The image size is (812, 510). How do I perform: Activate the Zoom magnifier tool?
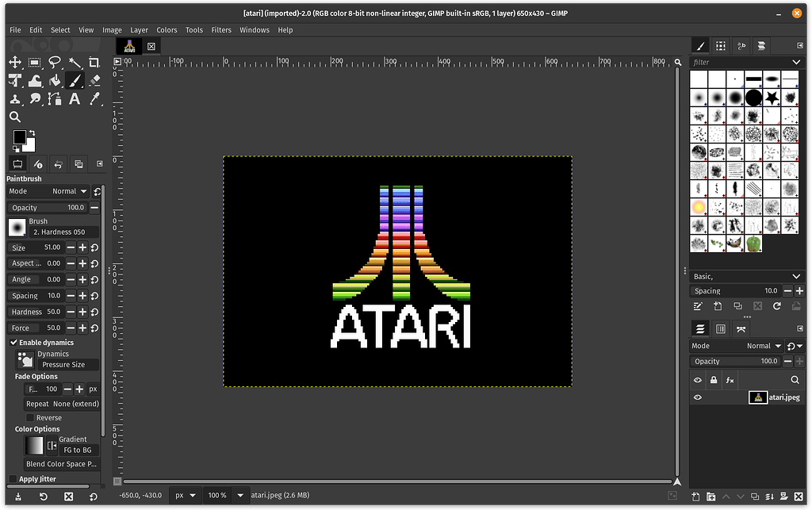[15, 117]
